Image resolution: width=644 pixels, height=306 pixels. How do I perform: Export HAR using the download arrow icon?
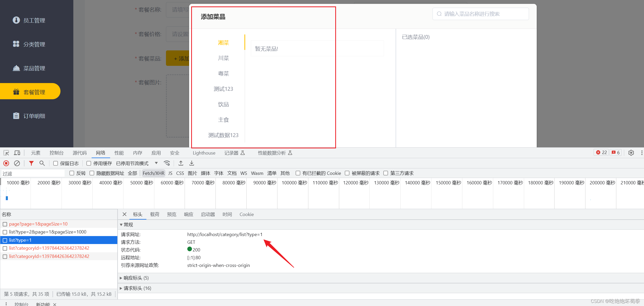[x=191, y=163]
